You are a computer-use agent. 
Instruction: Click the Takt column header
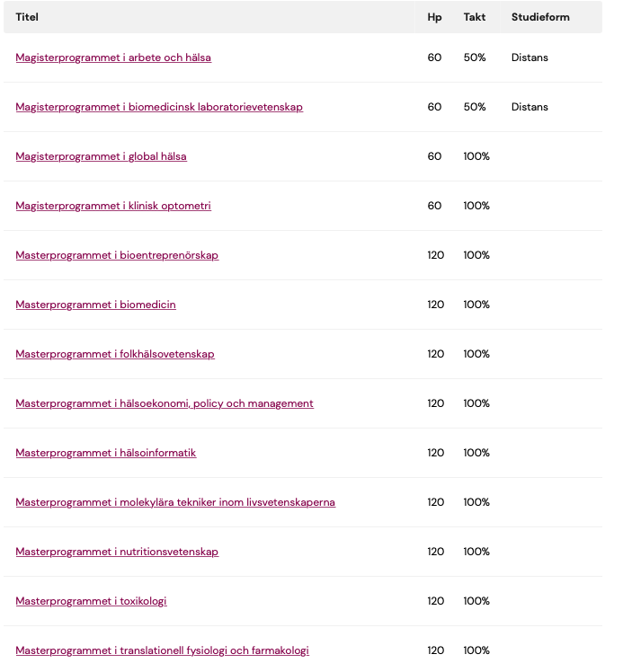coord(475,17)
